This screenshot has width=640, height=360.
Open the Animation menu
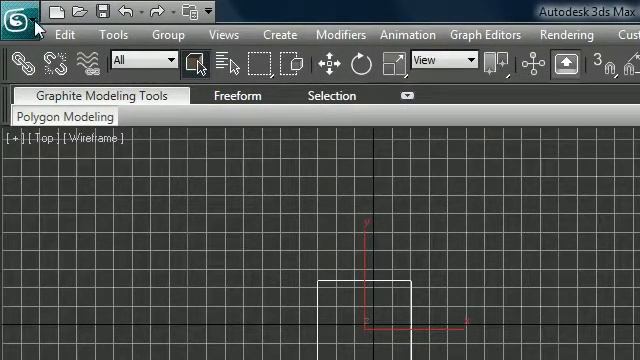pyautogui.click(x=408, y=35)
